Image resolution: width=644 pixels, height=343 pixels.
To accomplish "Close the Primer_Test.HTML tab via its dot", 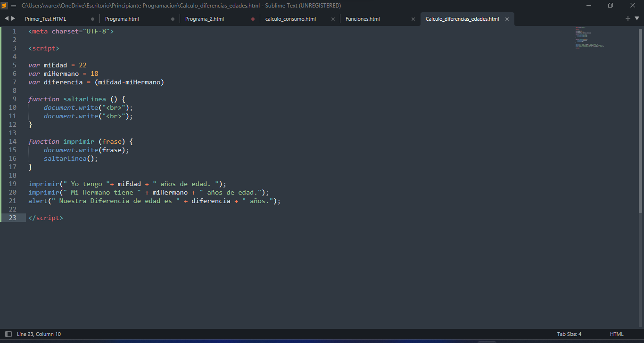I will (x=92, y=19).
